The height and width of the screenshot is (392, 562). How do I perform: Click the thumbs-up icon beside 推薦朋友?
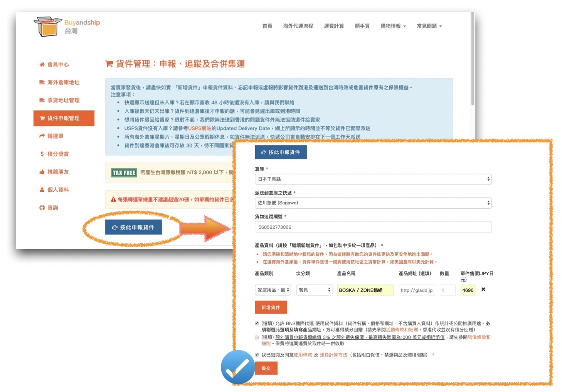click(x=42, y=172)
